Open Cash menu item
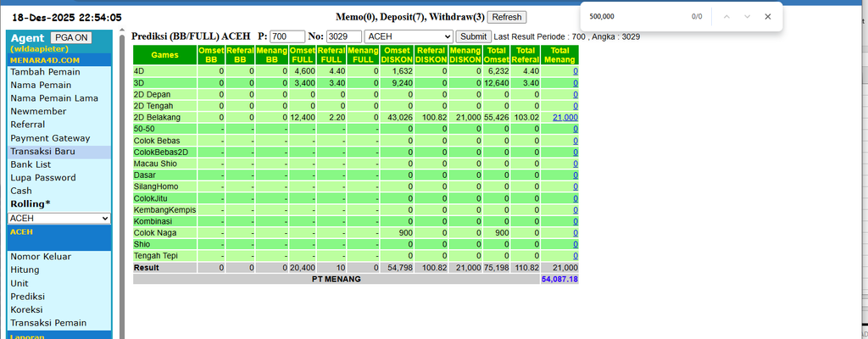 [x=21, y=191]
